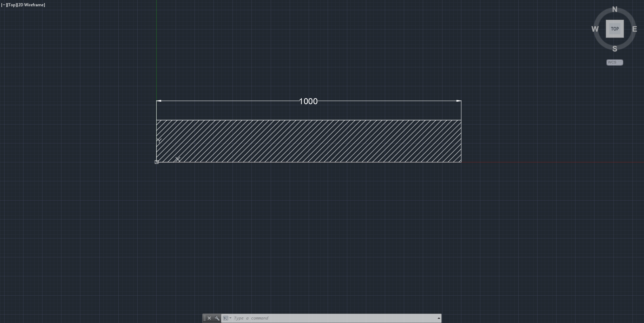Open recent commands dropdown arrow
The height and width of the screenshot is (323, 644).
point(230,318)
